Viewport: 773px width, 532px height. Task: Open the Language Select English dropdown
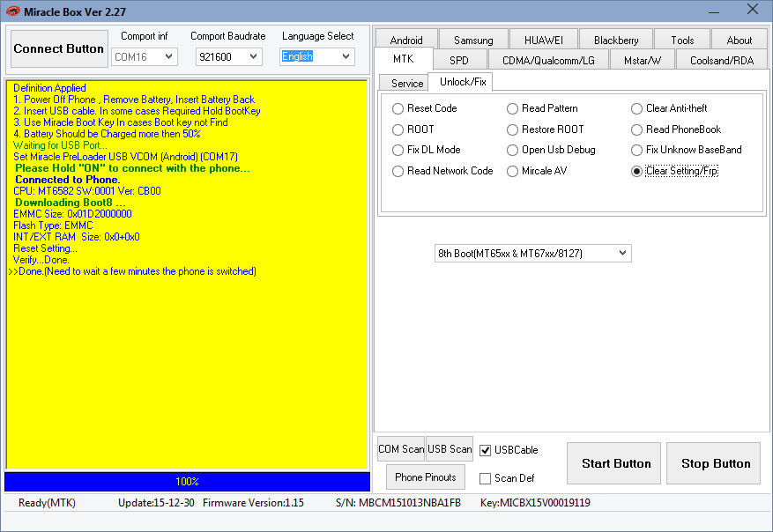click(317, 56)
